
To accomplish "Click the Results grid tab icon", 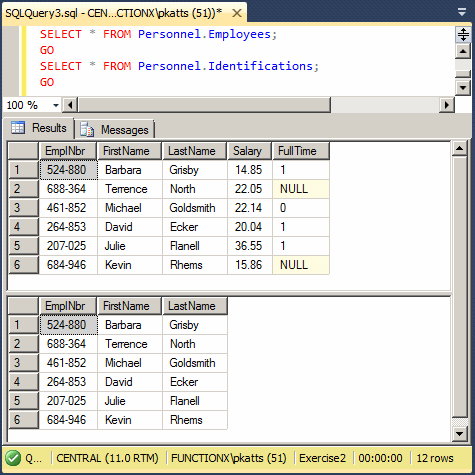I will 18,128.
